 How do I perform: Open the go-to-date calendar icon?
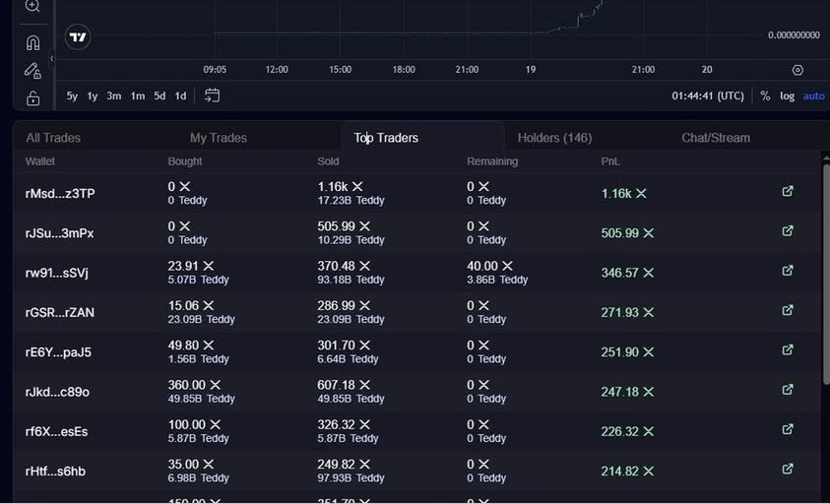point(212,95)
